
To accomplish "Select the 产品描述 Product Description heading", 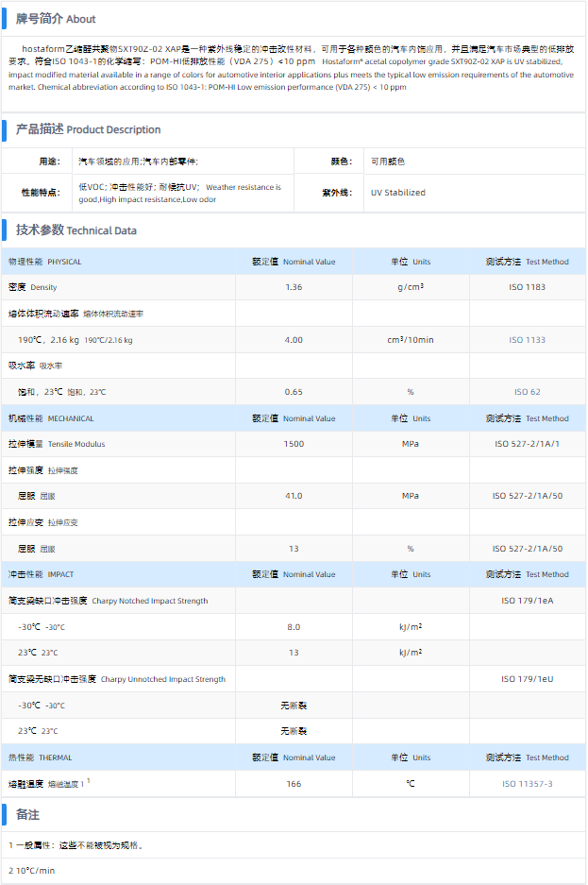I will [88, 129].
